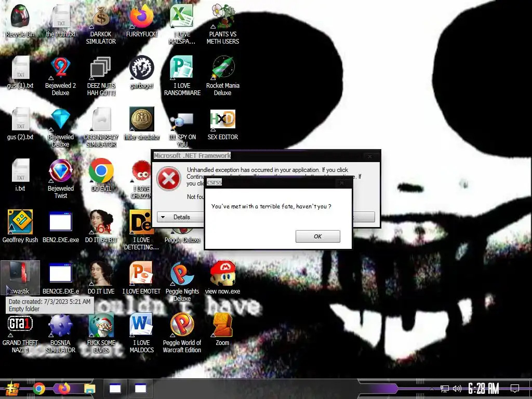Select the BEN2CE.EXE.e file
Image resolution: width=532 pixels, height=399 pixels.
(x=61, y=278)
